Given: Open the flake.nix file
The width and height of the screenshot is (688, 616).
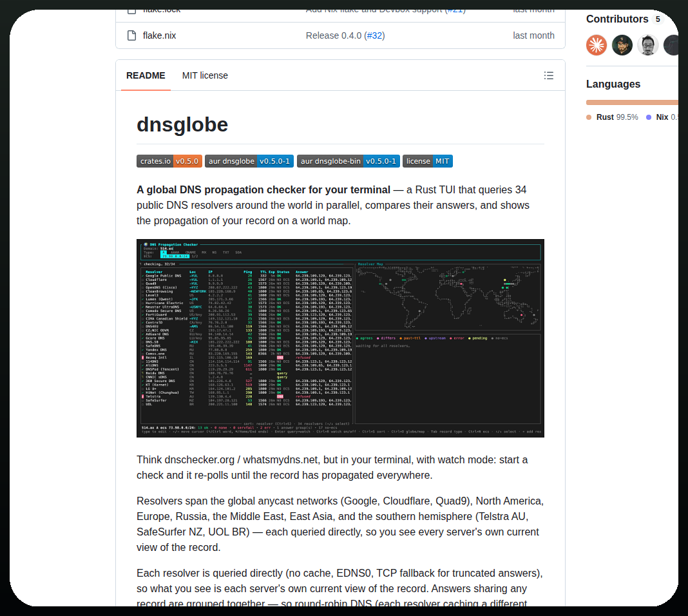Looking at the screenshot, I should click(159, 35).
